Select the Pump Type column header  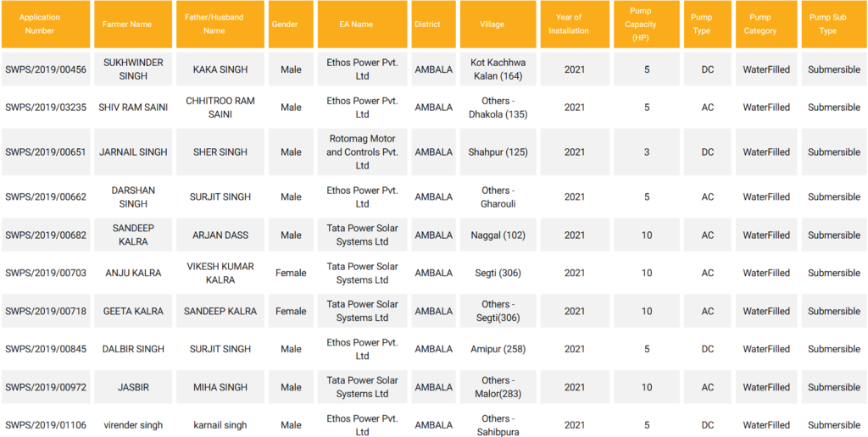click(x=708, y=25)
